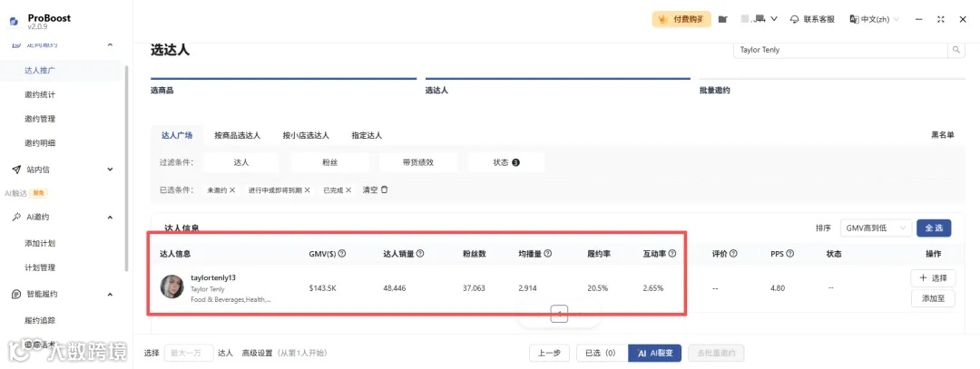Click the 付费购买 button
This screenshot has width=980, height=369.
(681, 19)
